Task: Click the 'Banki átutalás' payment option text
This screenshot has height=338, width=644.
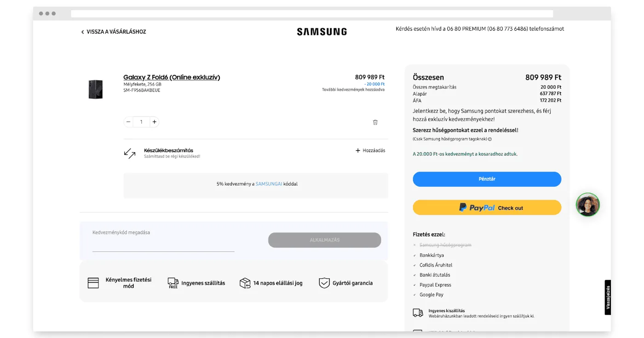Action: tap(435, 275)
